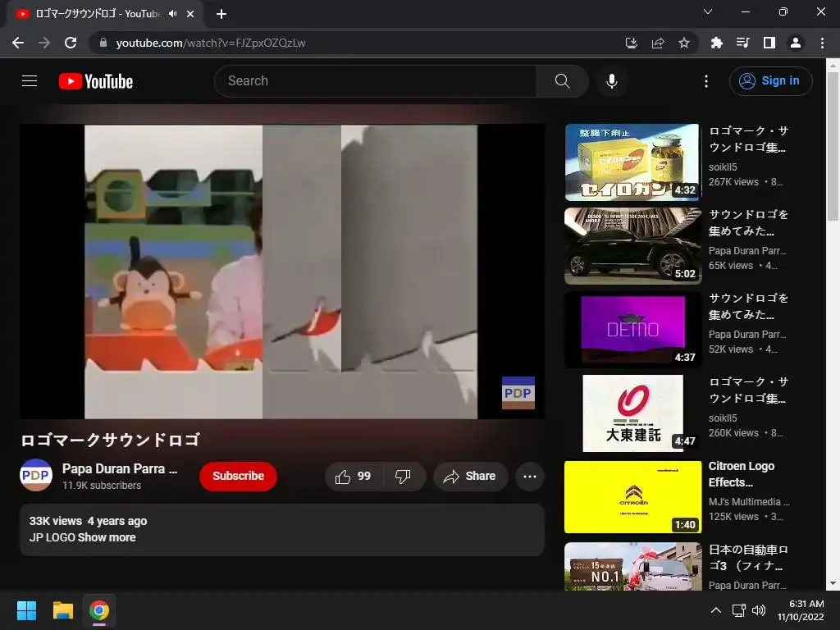
Task: Open volume control in system tray
Action: point(759,610)
